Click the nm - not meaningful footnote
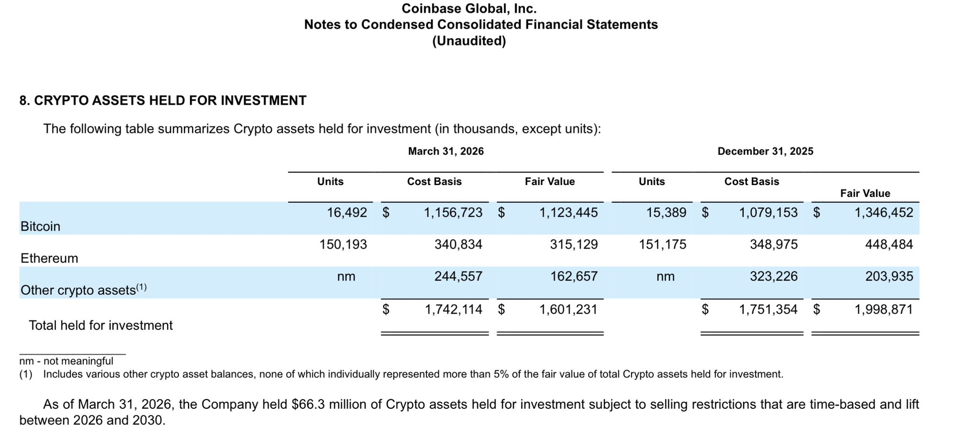 tap(66, 361)
